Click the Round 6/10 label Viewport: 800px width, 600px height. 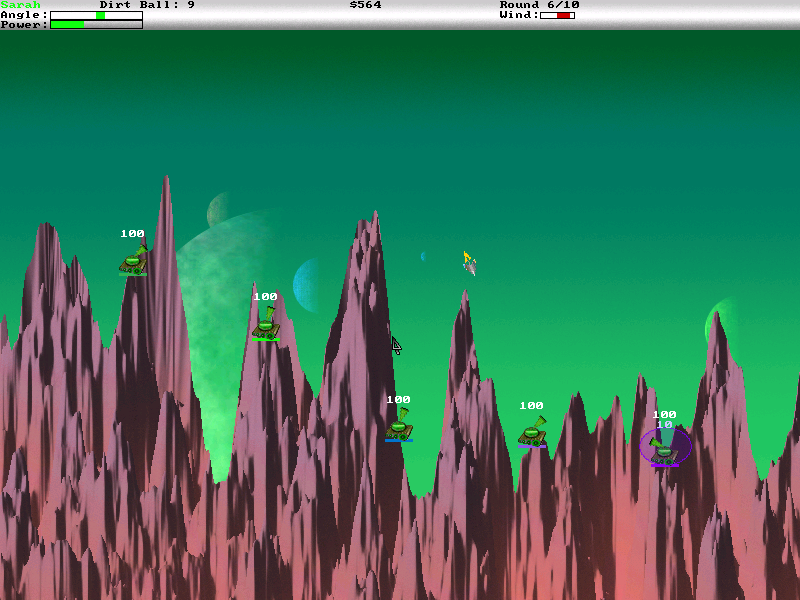pyautogui.click(x=539, y=5)
